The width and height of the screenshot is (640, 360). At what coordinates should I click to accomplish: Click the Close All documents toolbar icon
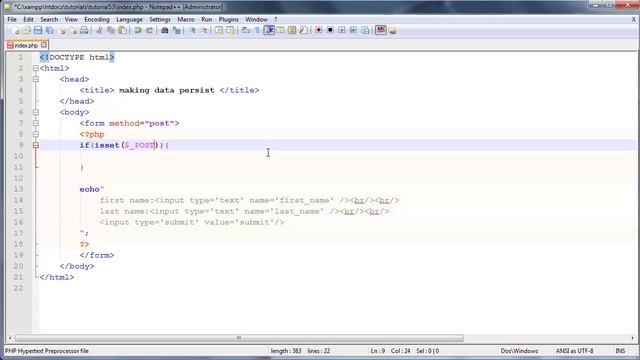[73, 30]
